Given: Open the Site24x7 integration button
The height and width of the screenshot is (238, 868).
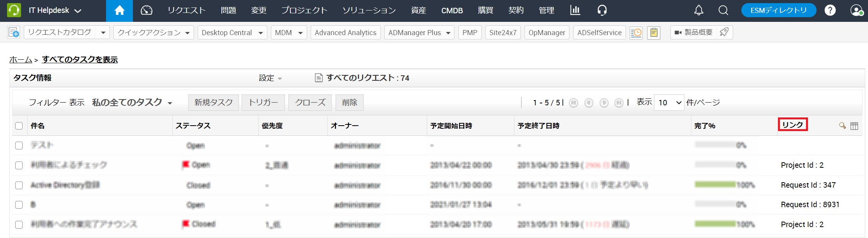Looking at the screenshot, I should 503,33.
